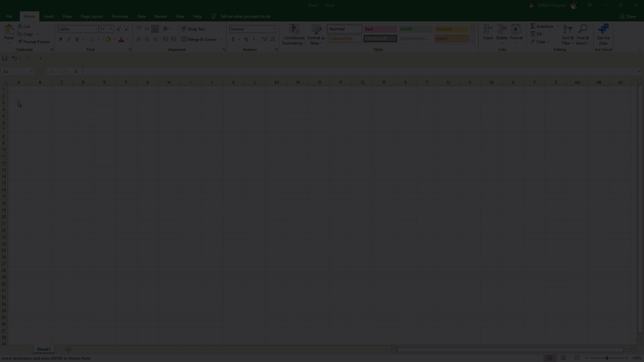Open the Formulas ribbon tab
Screen dimensions: 644x362
(x=120, y=16)
